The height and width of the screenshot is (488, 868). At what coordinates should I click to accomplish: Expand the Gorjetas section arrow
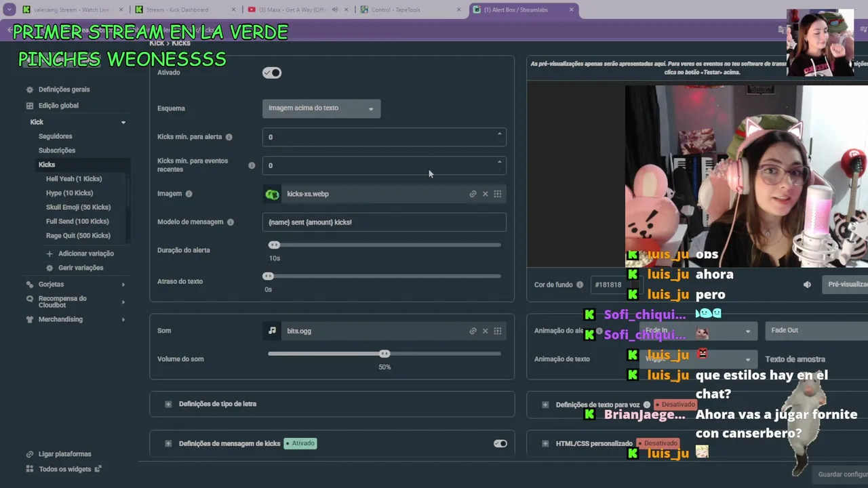[123, 285]
